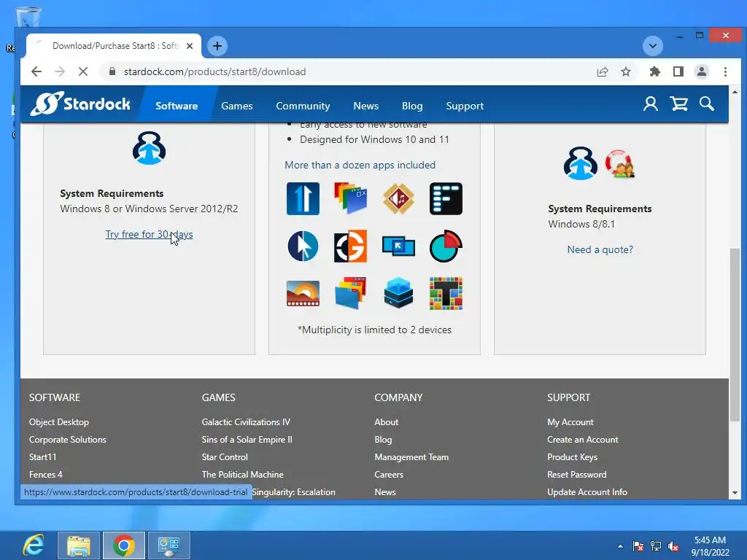747x560 pixels.
Task: Select the colorful tiles T app icon
Action: [x=446, y=293]
